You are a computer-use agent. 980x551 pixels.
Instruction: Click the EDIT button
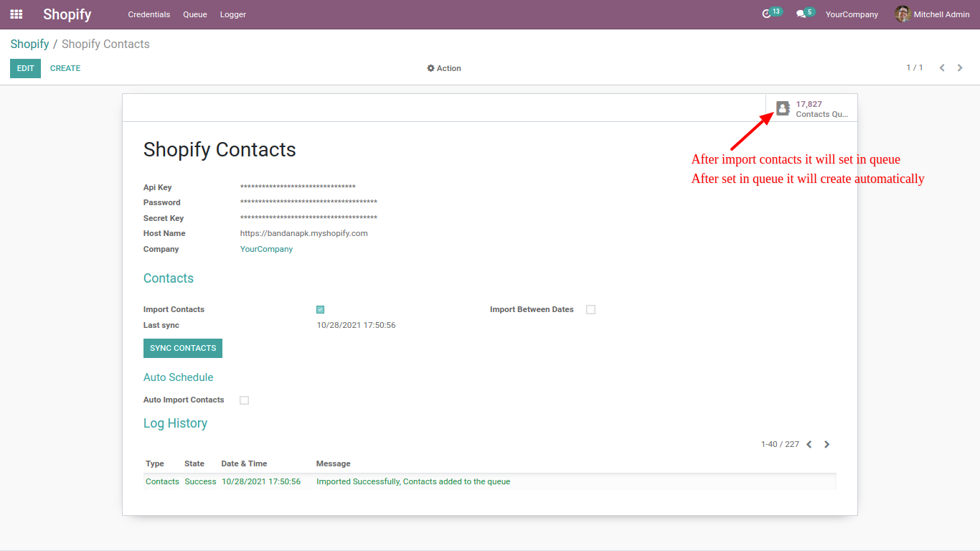[25, 68]
